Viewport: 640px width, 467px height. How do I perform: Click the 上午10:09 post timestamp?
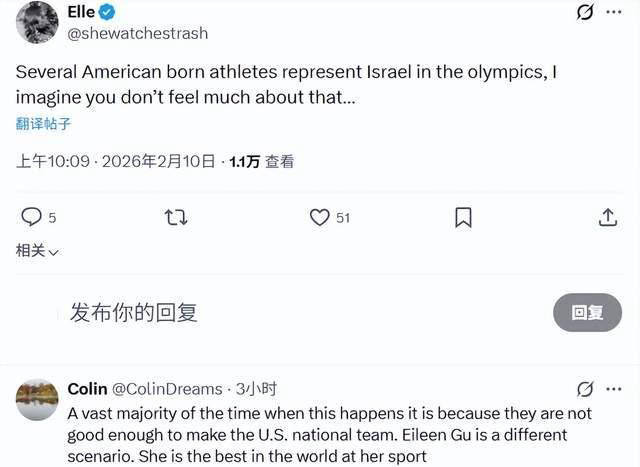(x=53, y=161)
